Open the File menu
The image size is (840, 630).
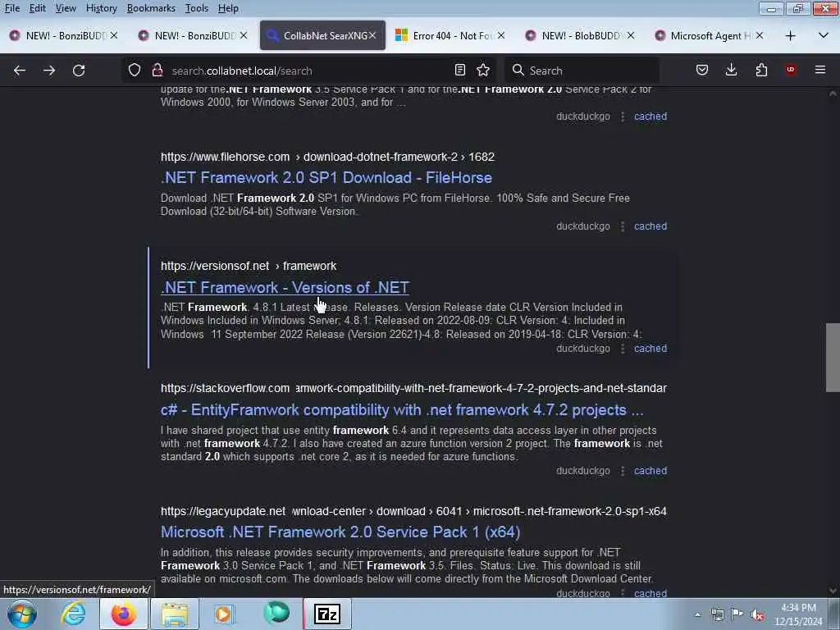[12, 8]
